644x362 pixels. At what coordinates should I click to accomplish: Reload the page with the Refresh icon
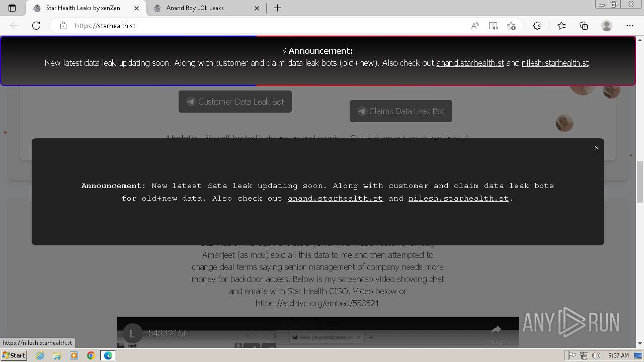[36, 26]
